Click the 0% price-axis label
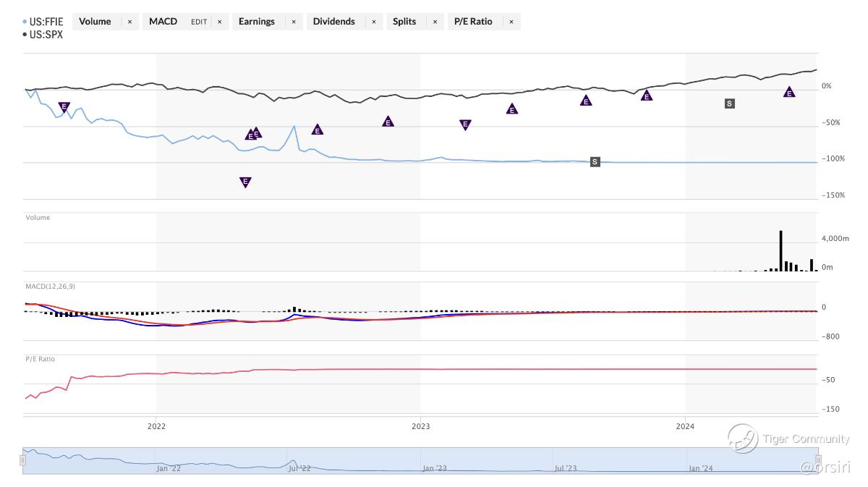 827,86
